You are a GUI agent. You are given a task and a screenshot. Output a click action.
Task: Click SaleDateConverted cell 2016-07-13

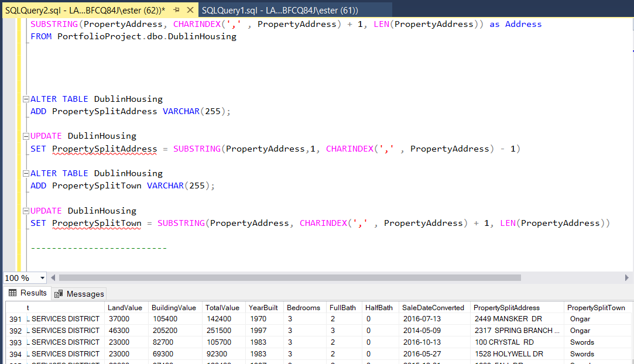click(x=434, y=319)
